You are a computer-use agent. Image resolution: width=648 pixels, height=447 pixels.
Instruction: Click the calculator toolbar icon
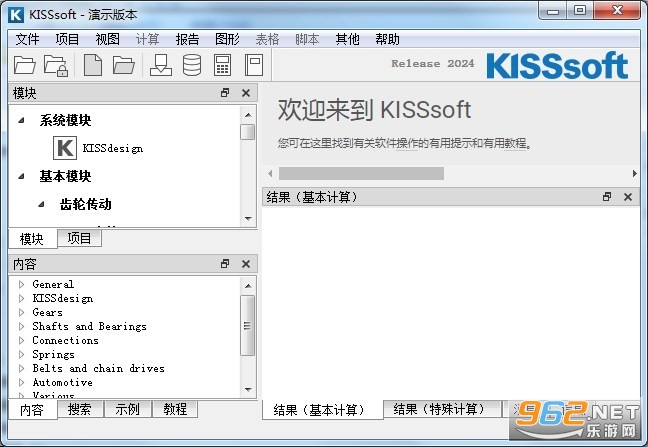pyautogui.click(x=222, y=65)
